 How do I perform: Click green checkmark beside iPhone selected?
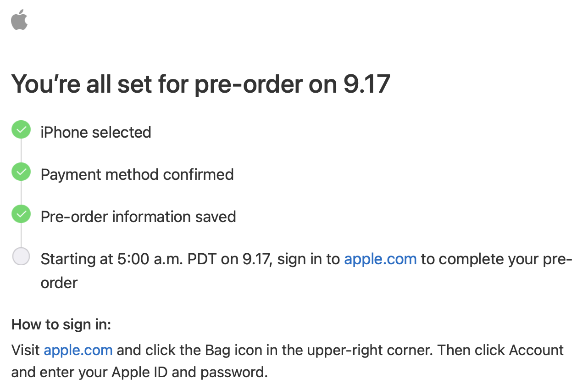[x=21, y=130]
